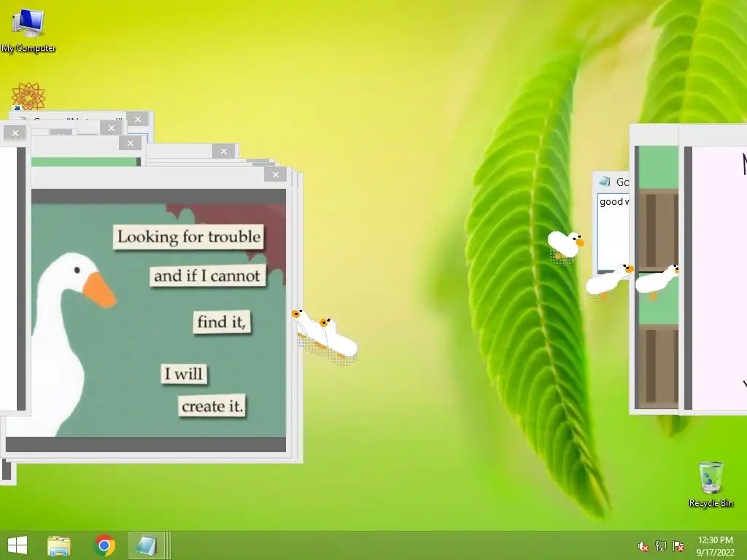
Task: Click the "I will" caption
Action: [x=184, y=374]
